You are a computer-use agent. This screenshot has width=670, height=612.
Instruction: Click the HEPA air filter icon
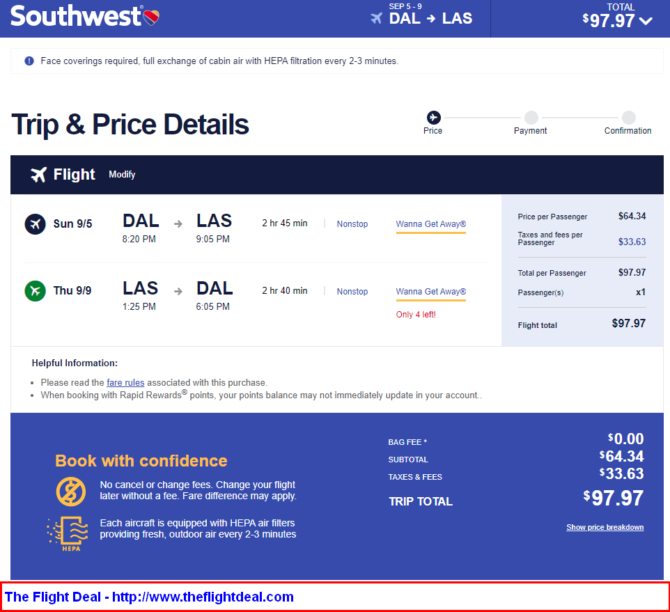tap(68, 534)
